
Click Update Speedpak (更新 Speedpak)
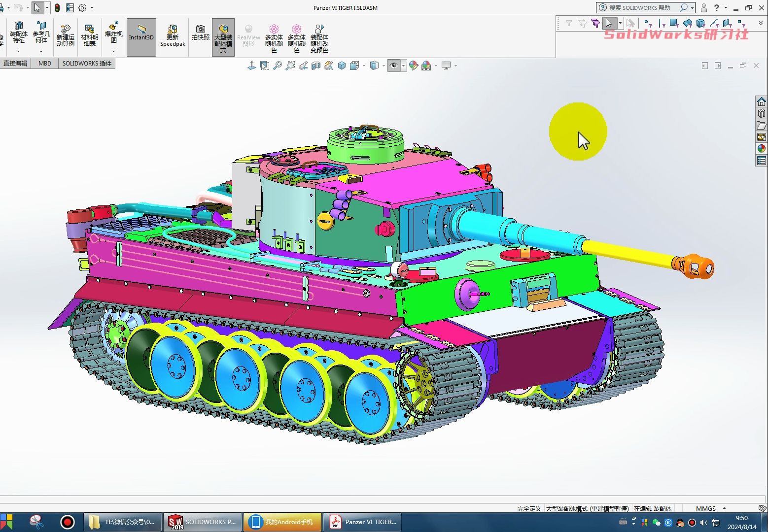[x=173, y=35]
